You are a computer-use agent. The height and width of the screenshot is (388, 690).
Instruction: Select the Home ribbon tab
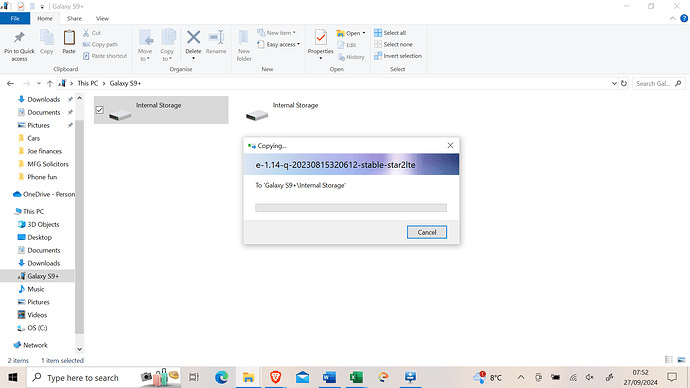[x=45, y=18]
